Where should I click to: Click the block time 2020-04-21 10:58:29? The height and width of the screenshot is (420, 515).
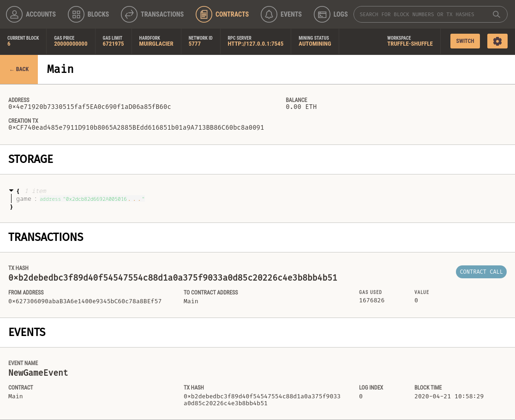[449, 396]
